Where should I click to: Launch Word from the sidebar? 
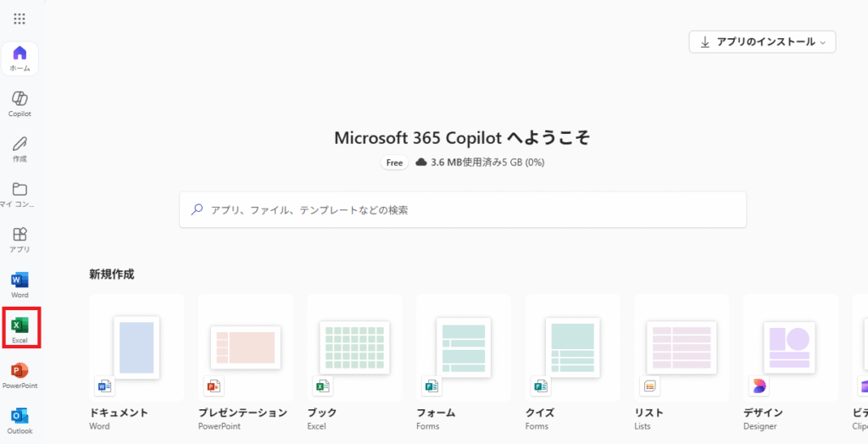click(20, 285)
